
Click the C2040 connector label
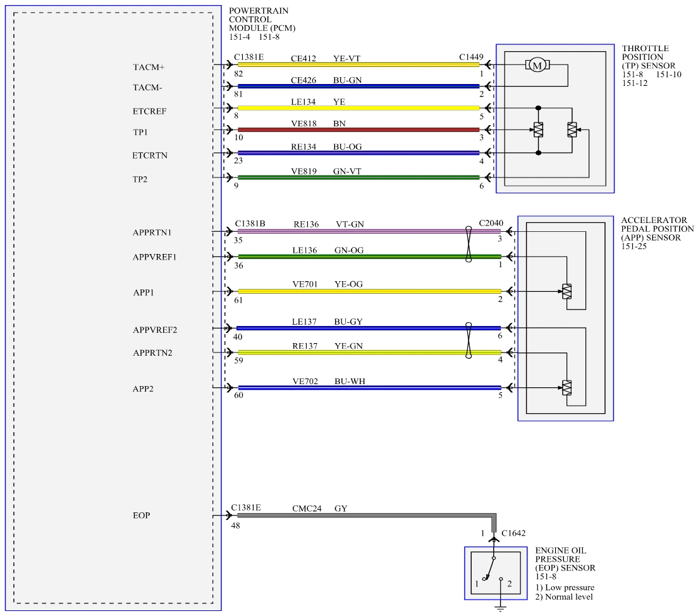coord(491,223)
